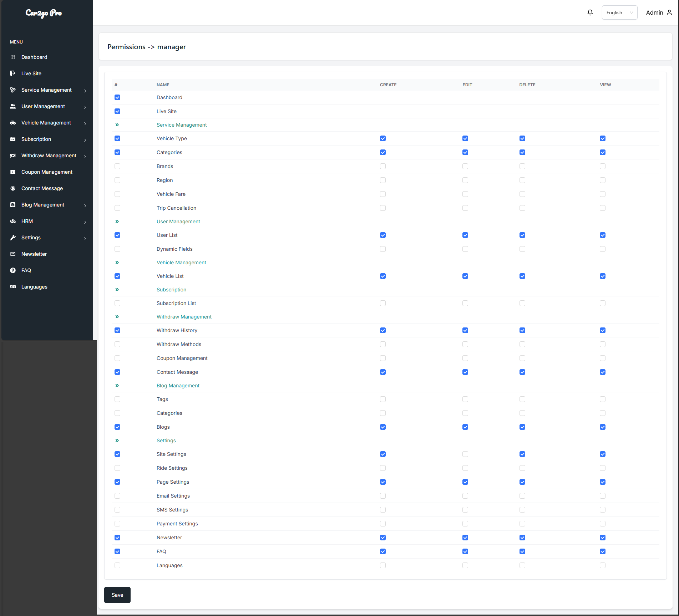Expand Vehicle Management sidebar chevron
Screen dimensions: 679x616
85,123
